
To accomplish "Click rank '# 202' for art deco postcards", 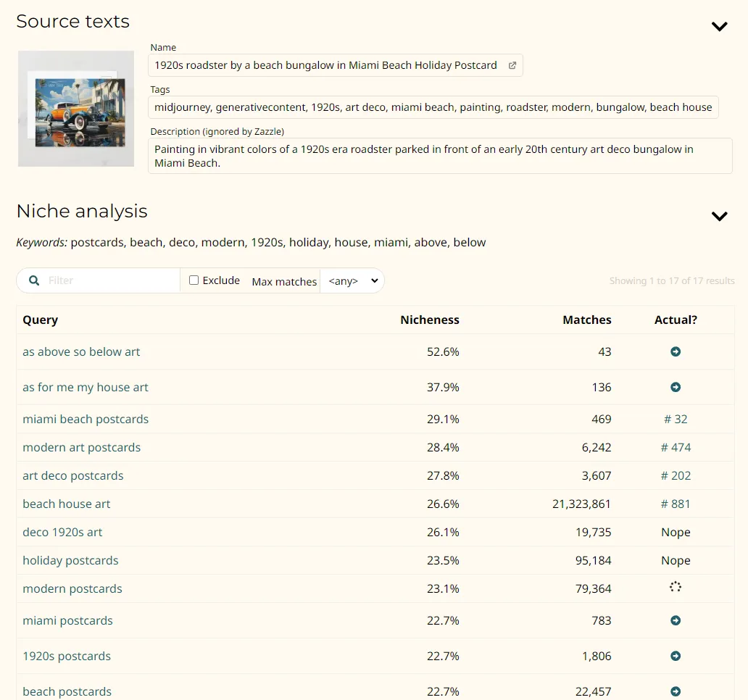I will tap(676, 475).
